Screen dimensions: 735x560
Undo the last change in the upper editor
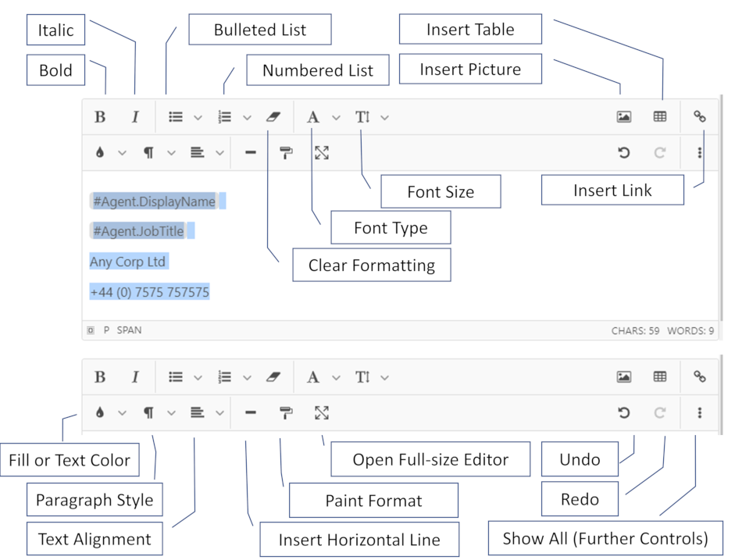(623, 152)
